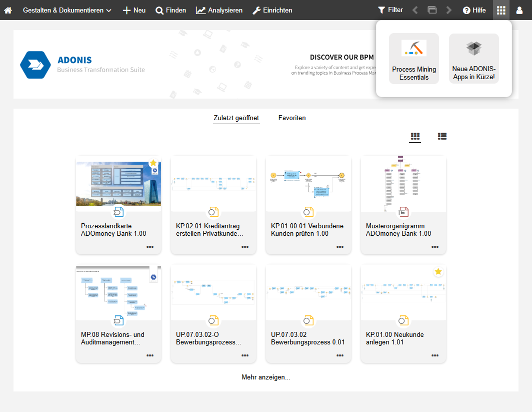The height and width of the screenshot is (412, 532).
Task: Open Neue ADONIS-Apps in Kürze tile
Action: click(x=473, y=59)
